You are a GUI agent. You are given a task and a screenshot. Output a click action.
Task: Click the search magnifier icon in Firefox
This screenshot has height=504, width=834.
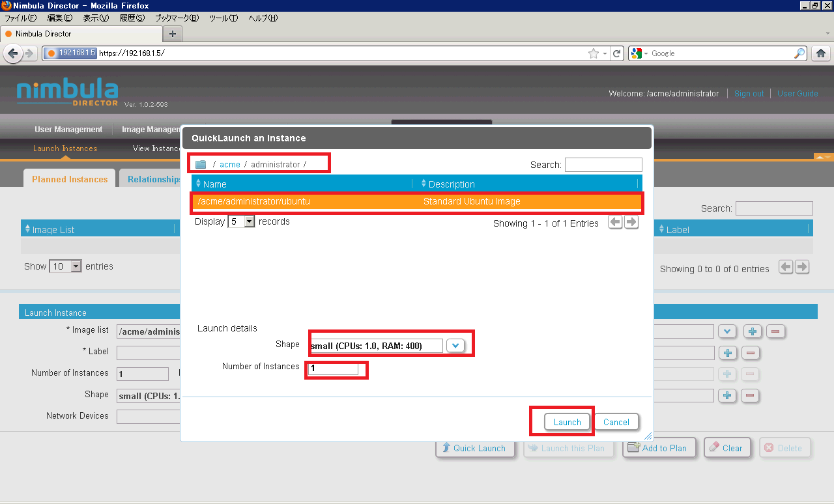799,53
